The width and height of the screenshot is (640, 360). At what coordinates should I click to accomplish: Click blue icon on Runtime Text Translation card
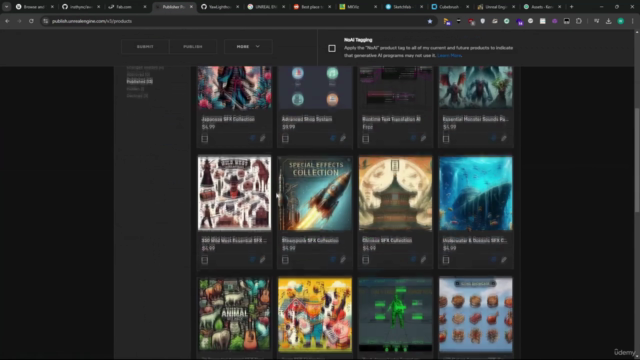[413, 138]
